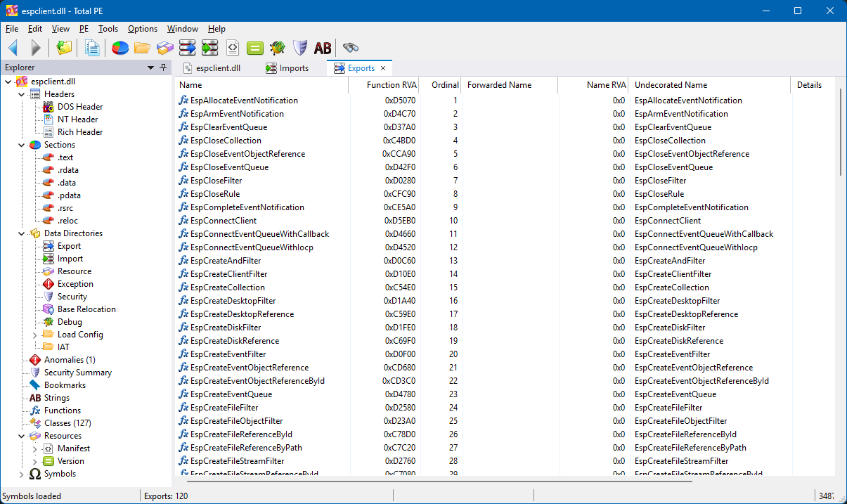Screen dimensions: 847x504
Task: Pin the Explorer panel with pushpin icon
Action: click(163, 67)
